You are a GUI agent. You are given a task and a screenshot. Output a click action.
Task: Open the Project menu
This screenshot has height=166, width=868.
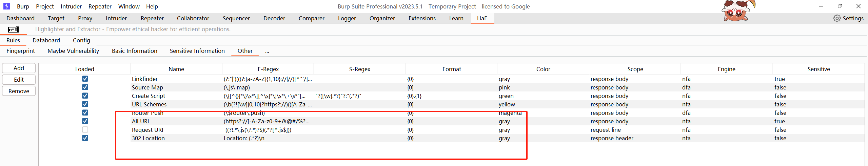click(45, 6)
